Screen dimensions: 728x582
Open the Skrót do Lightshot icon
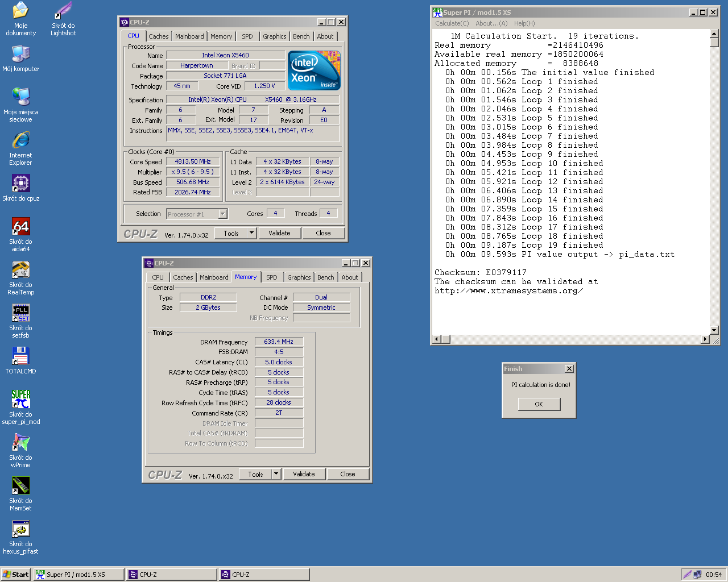[x=63, y=11]
